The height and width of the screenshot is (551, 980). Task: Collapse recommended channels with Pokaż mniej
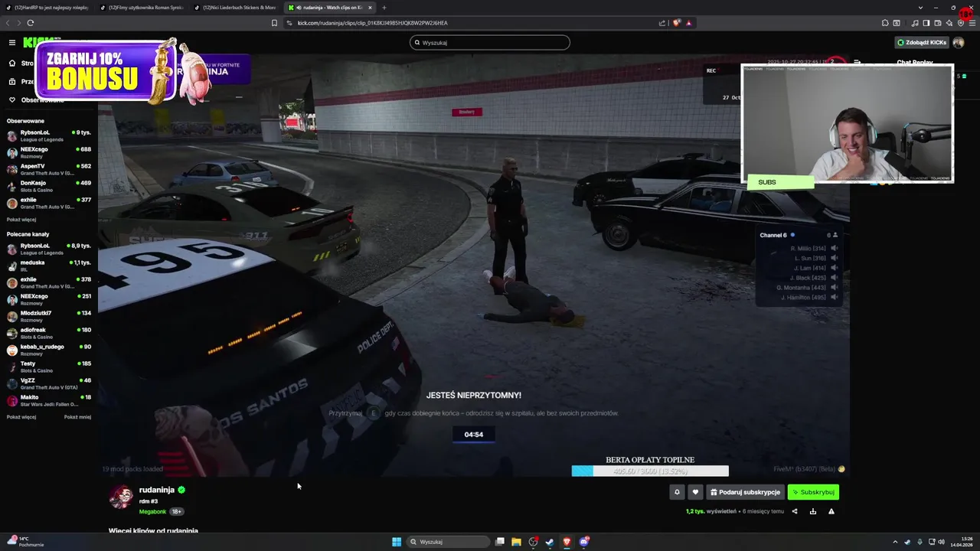point(77,417)
